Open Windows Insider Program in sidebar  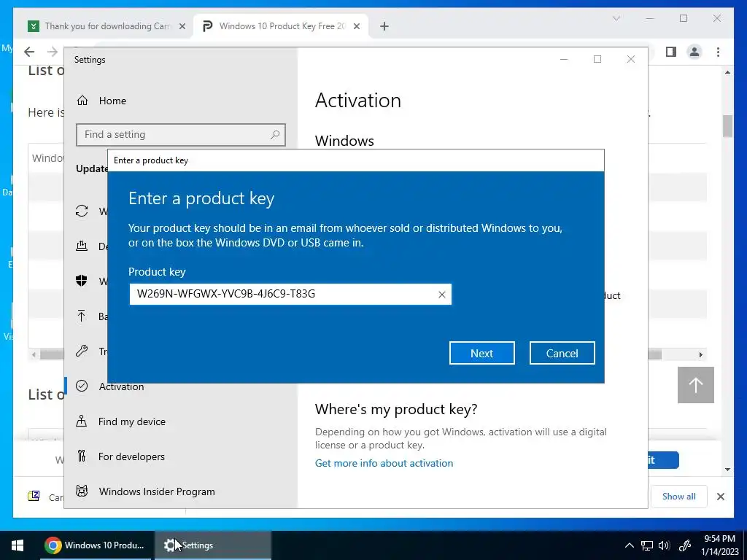[157, 491]
